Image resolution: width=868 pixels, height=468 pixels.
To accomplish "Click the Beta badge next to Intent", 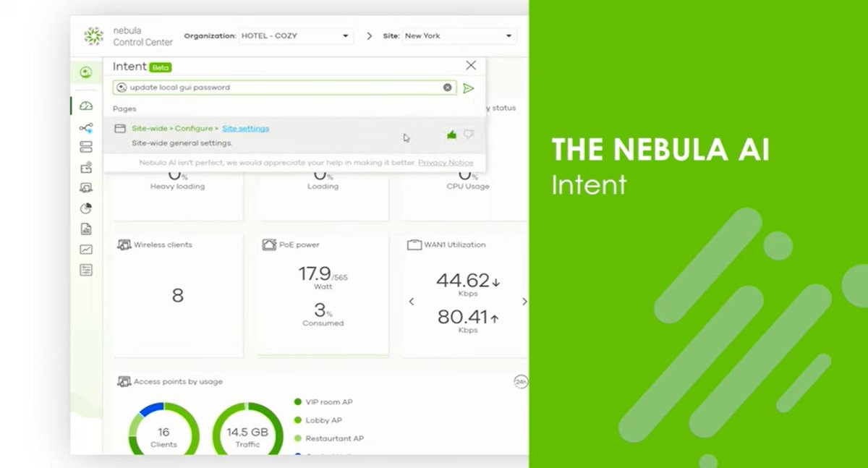I will [161, 67].
